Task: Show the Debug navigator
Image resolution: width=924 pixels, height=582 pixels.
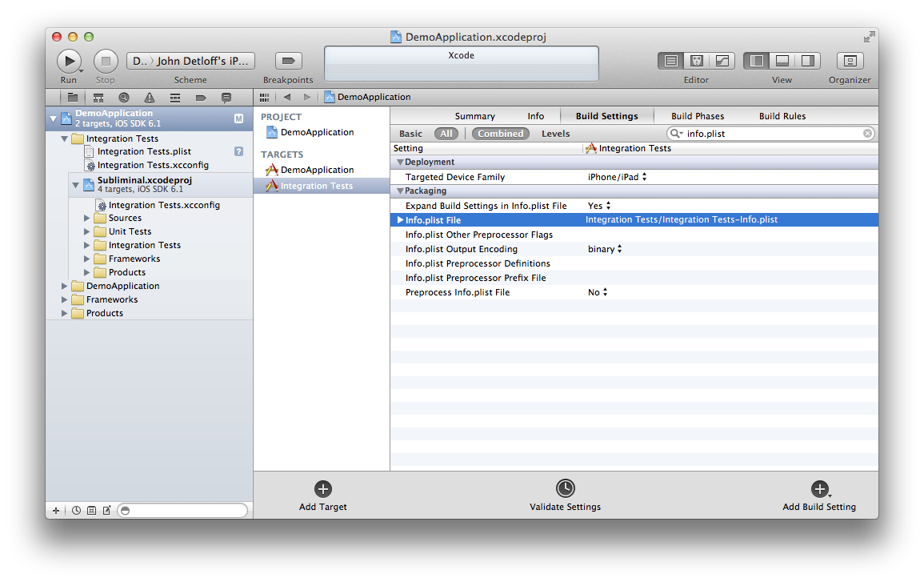Action: tap(175, 98)
